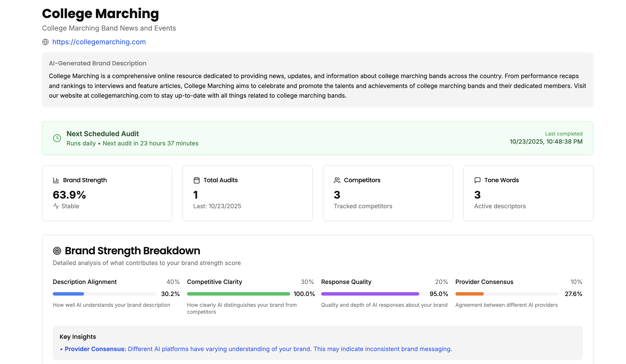Select the Total Audits card
This screenshot has height=364, width=626.
click(x=247, y=193)
